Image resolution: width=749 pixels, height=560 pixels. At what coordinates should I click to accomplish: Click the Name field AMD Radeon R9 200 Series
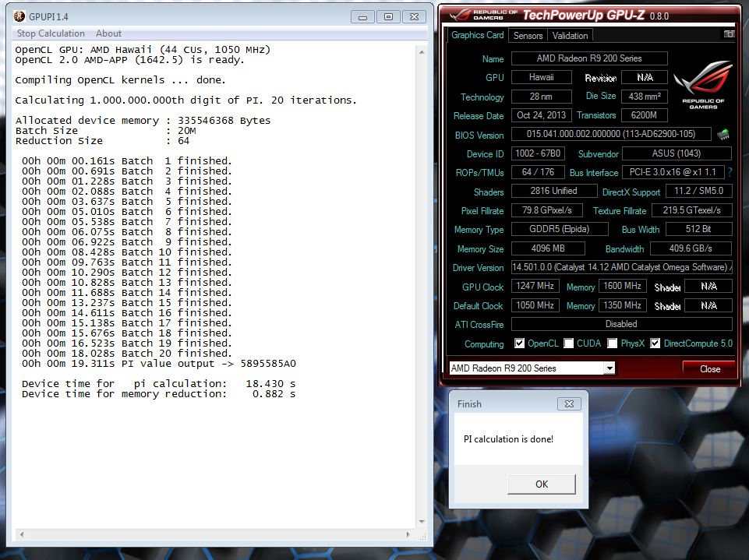tap(589, 58)
